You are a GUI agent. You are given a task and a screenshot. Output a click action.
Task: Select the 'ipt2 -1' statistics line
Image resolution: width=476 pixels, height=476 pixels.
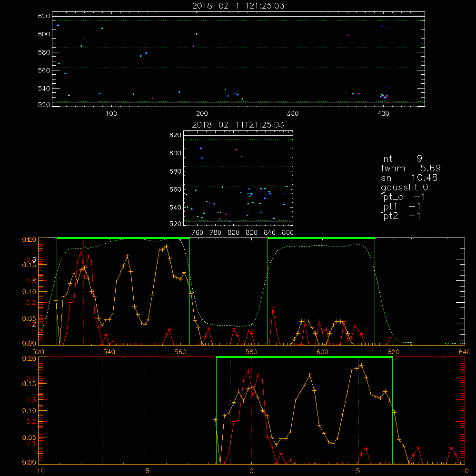pos(401,216)
